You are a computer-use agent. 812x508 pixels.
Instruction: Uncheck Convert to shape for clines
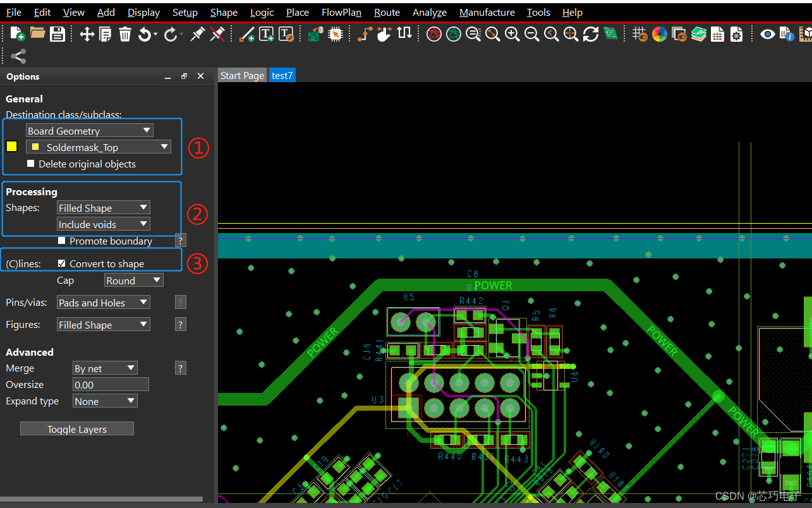[61, 263]
